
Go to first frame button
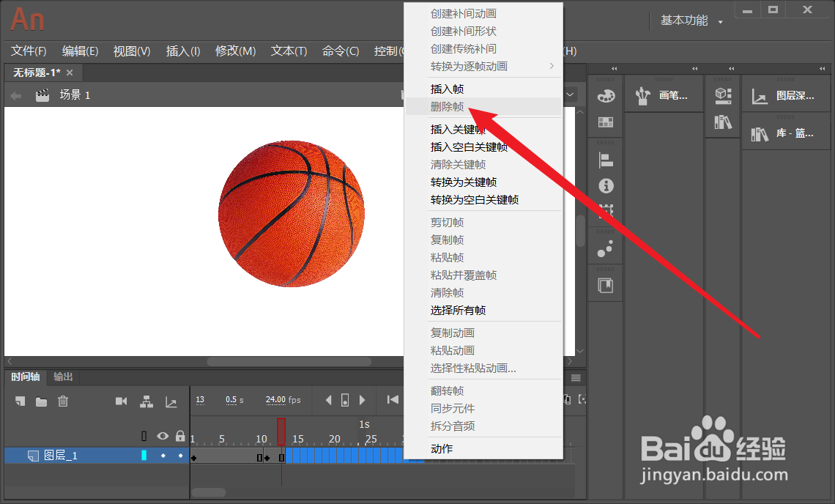(x=393, y=399)
